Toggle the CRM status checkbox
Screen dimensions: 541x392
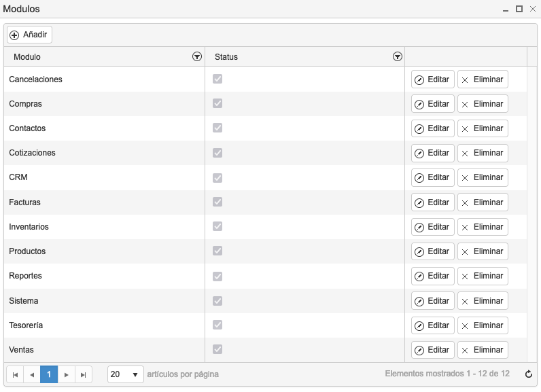(x=217, y=177)
